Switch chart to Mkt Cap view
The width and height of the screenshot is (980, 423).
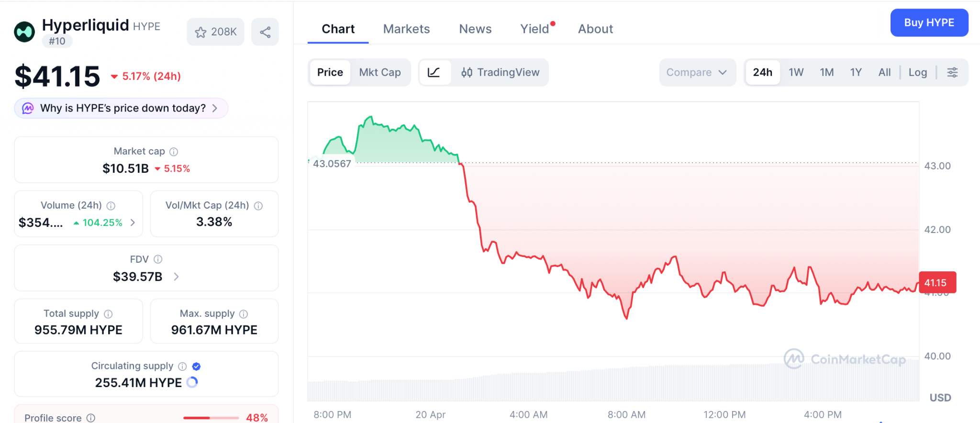[x=380, y=72]
